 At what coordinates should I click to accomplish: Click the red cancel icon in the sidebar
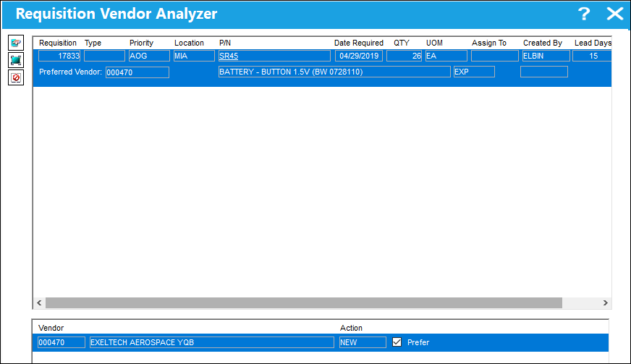16,77
